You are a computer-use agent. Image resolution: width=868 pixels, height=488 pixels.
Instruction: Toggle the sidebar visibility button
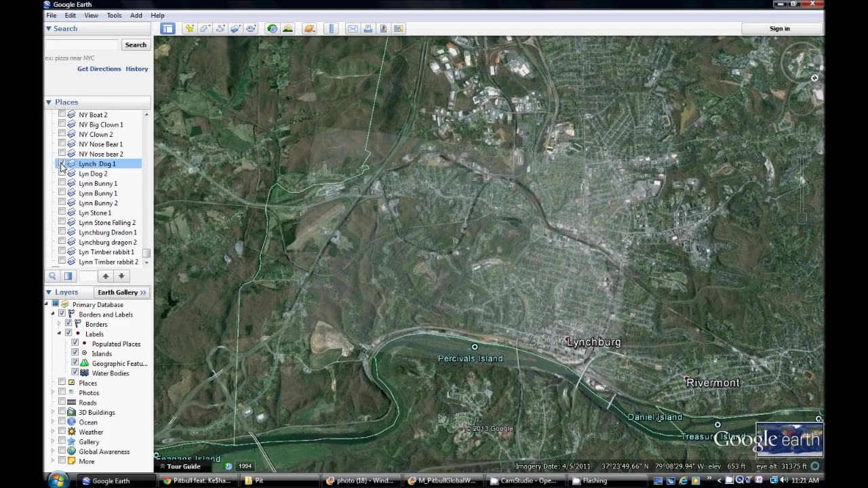coord(167,28)
